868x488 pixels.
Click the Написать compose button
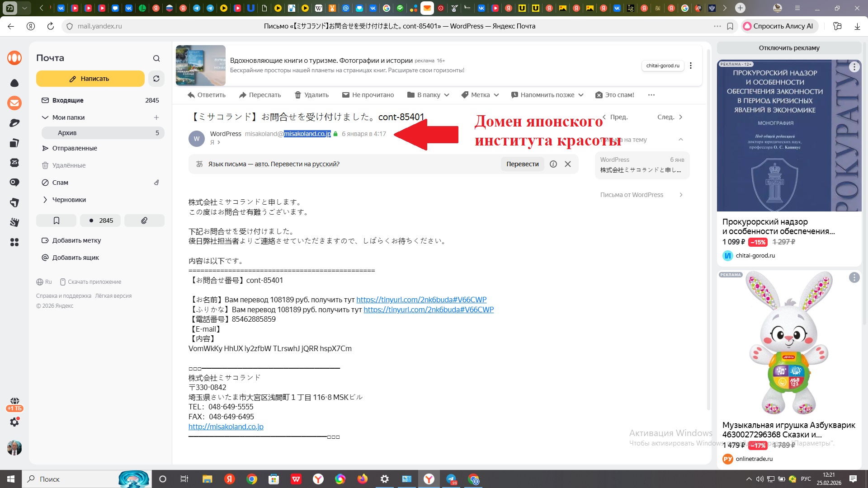click(x=90, y=79)
